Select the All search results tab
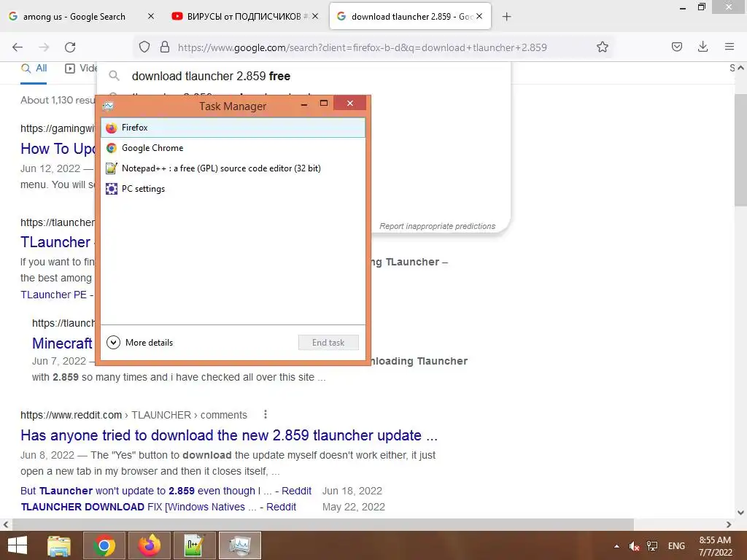 pos(34,68)
